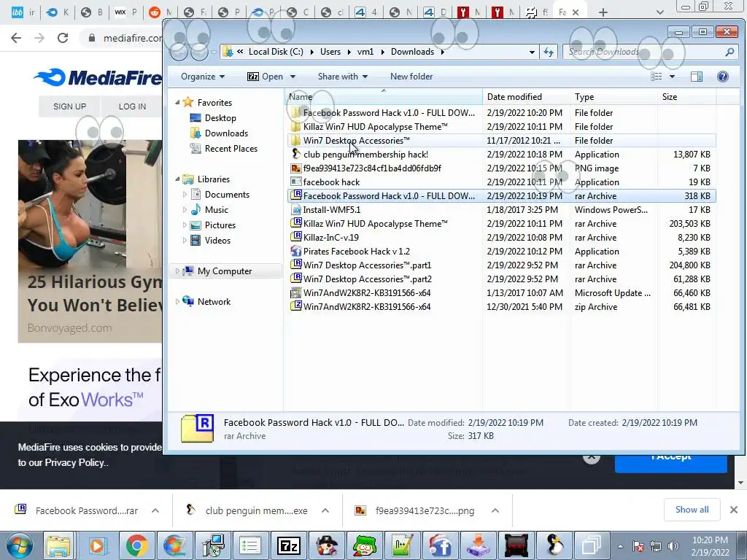Click LOG IN on MediaFire page
The width and height of the screenshot is (747, 560).
click(132, 106)
